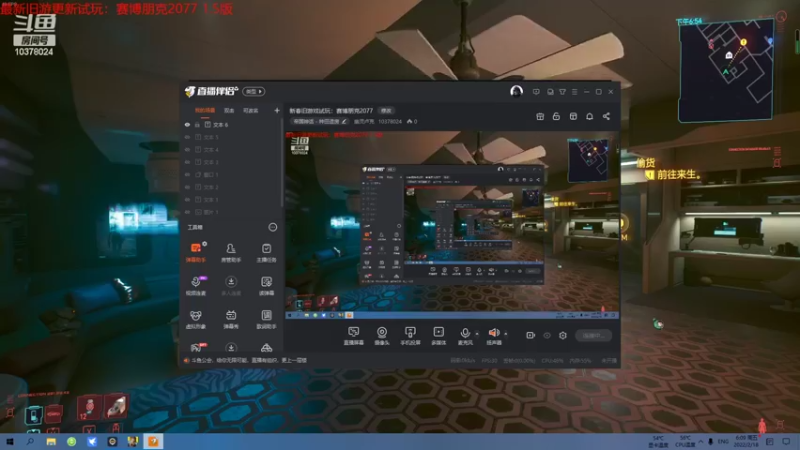Open the 虚拟形象 avatar tool
The width and height of the screenshot is (800, 450).
tap(196, 319)
